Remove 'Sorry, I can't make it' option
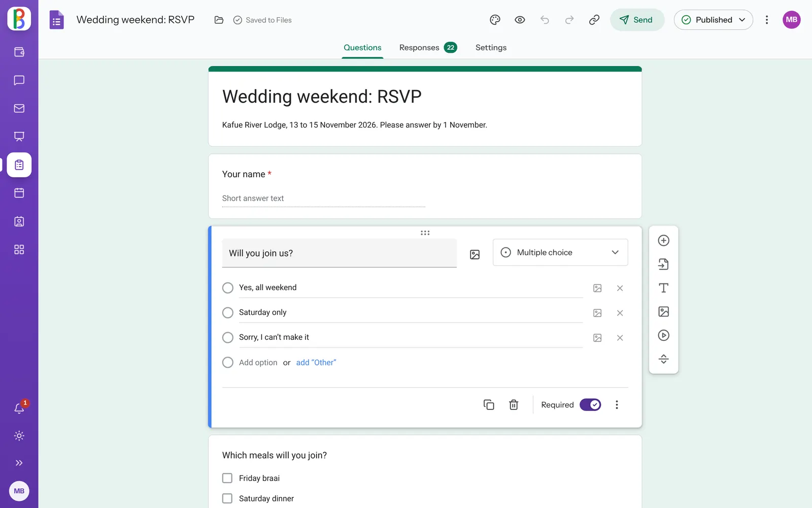812x508 pixels. [x=620, y=338]
